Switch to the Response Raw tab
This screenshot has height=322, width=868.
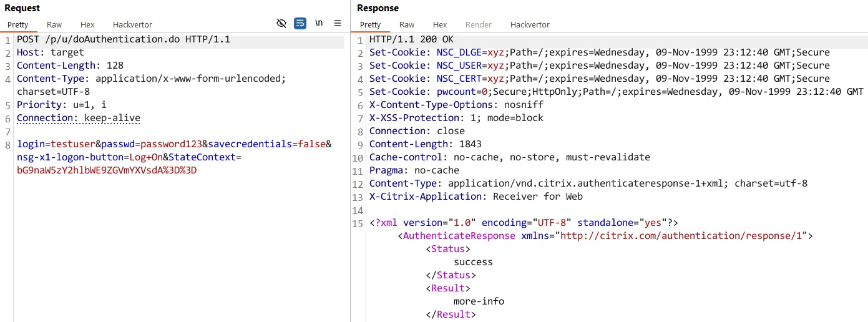pyautogui.click(x=407, y=25)
